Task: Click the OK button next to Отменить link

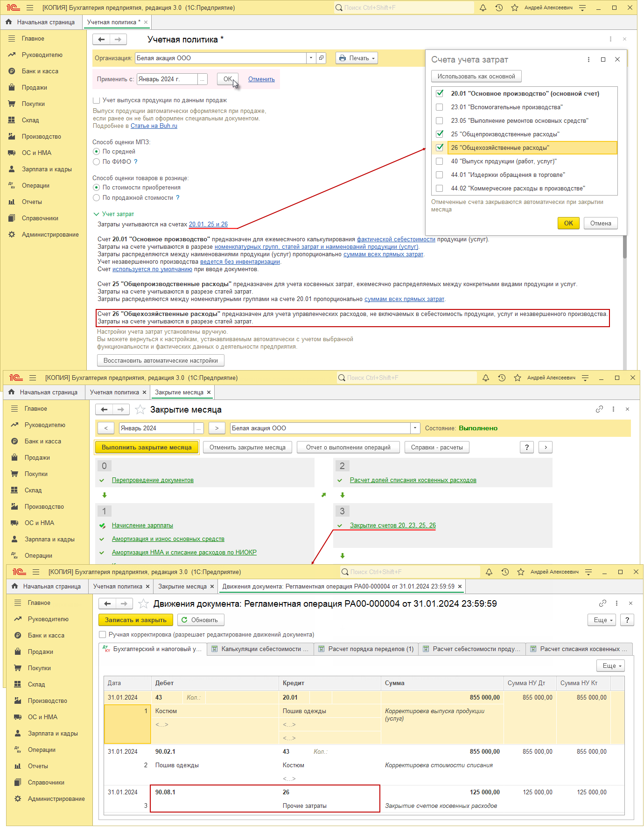Action: (228, 79)
